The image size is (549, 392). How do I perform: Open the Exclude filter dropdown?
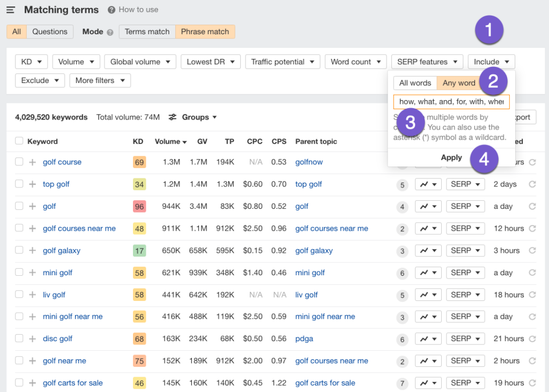(x=40, y=81)
